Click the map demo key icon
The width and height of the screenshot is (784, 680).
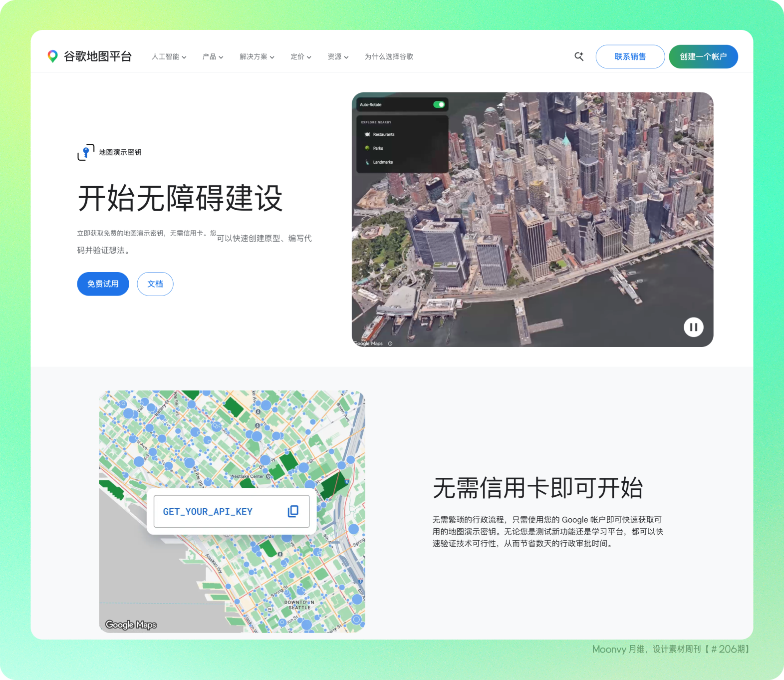(x=86, y=152)
